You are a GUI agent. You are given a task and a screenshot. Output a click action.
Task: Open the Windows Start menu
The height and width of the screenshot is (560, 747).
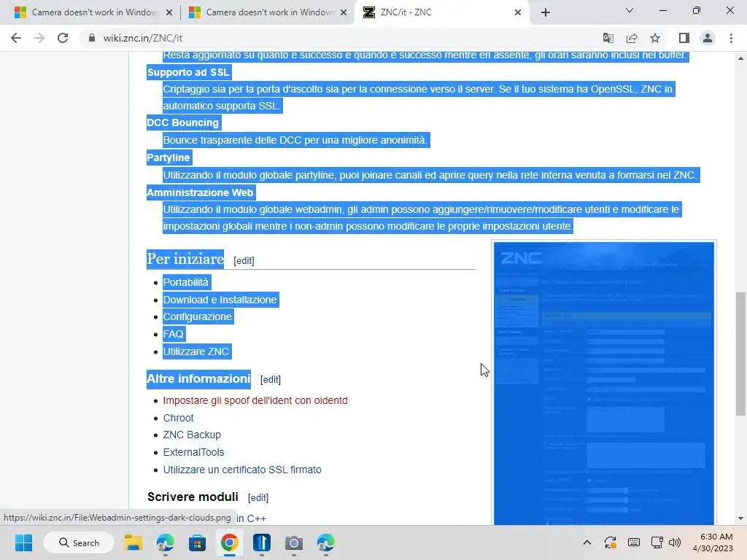pyautogui.click(x=23, y=542)
